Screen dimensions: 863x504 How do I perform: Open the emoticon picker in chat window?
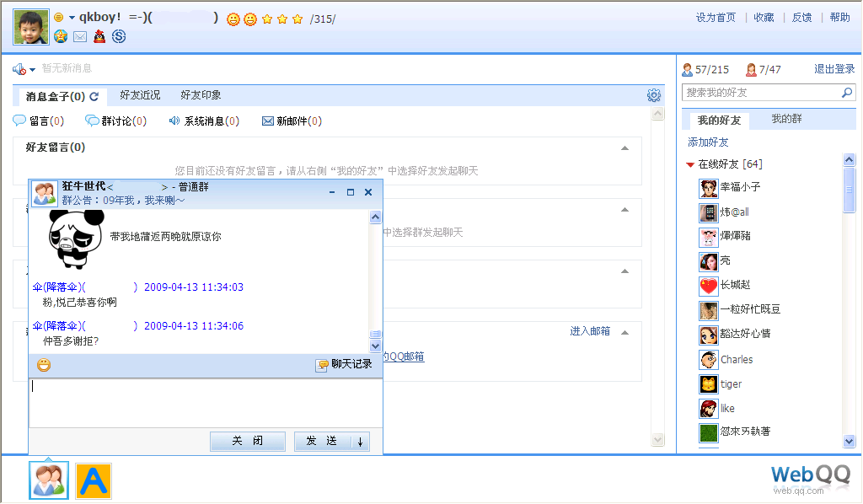44,365
